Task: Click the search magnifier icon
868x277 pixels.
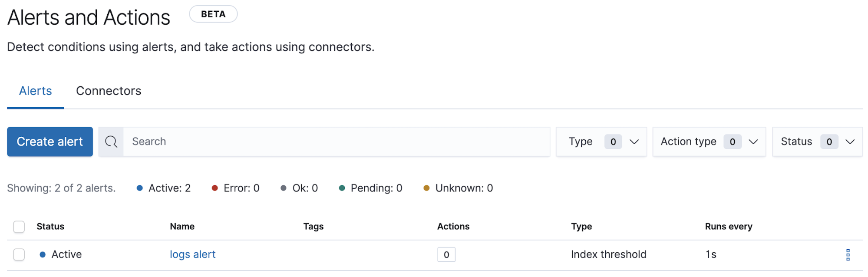Action: (111, 142)
